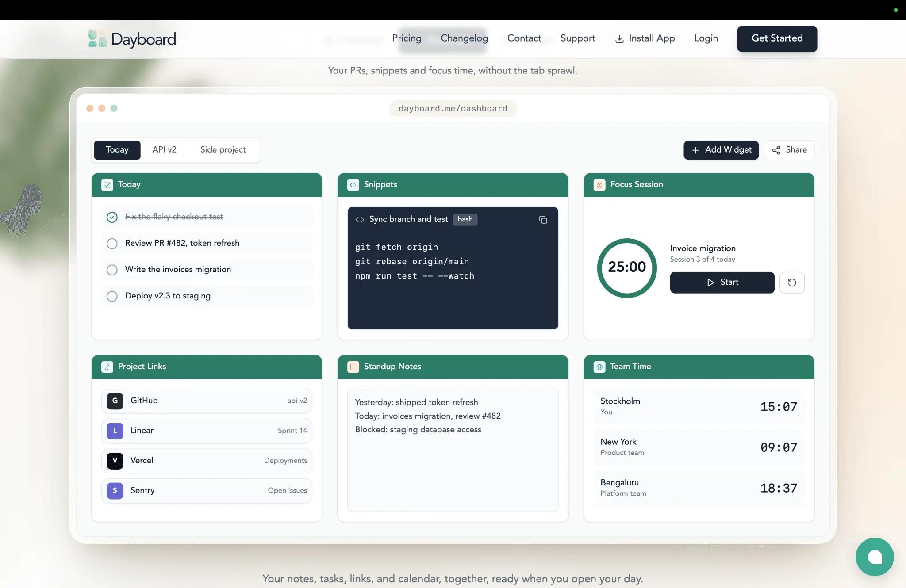Click the Snippets widget code icon
This screenshot has width=906, height=588.
coord(353,185)
